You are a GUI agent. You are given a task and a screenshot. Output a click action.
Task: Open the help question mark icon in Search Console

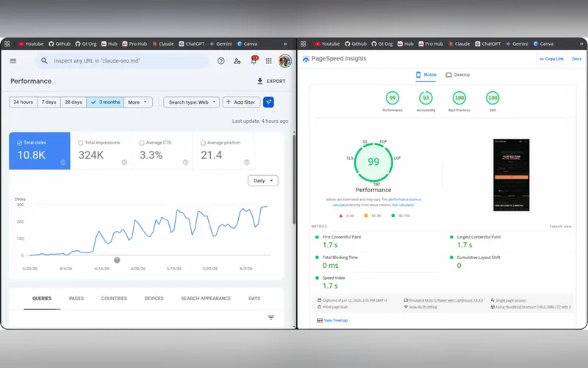tap(221, 61)
